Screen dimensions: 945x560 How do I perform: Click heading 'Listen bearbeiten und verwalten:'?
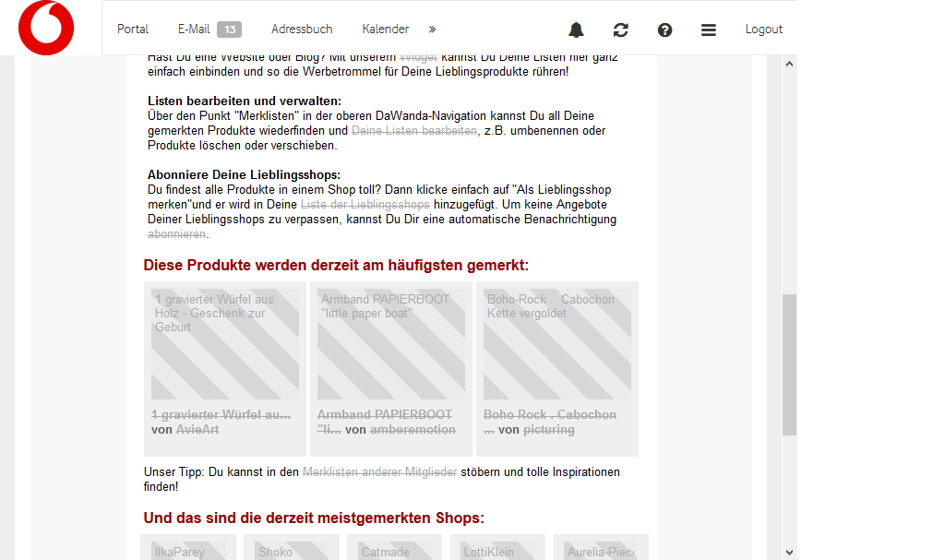pos(245,101)
